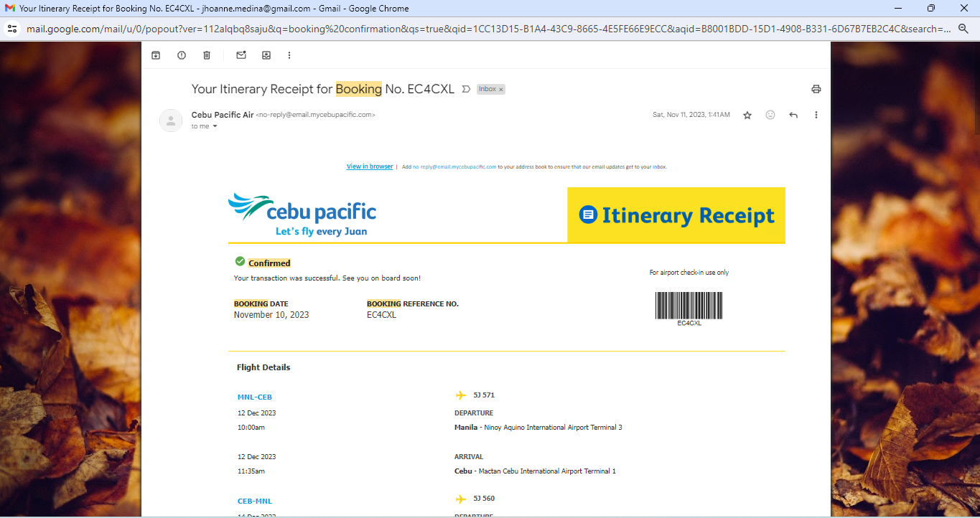Click the sender's profile avatar
Viewport: 980px width, 518px height.
[x=171, y=121]
